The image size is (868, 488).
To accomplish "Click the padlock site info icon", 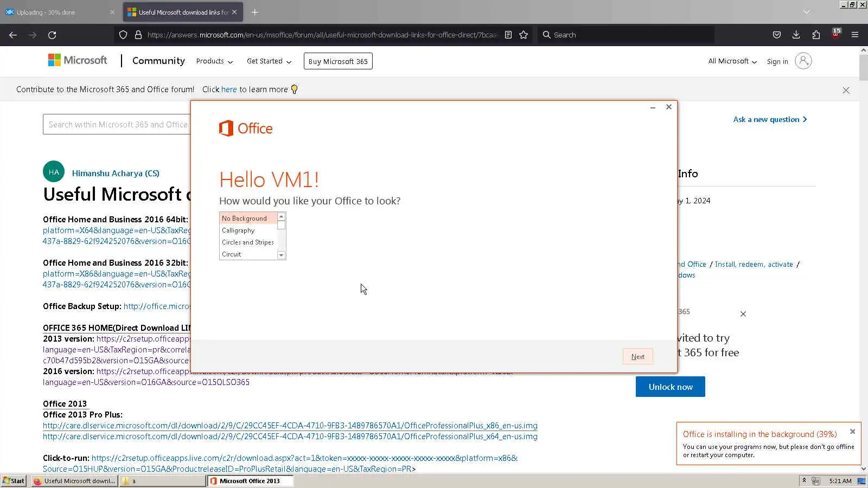I will [x=138, y=35].
